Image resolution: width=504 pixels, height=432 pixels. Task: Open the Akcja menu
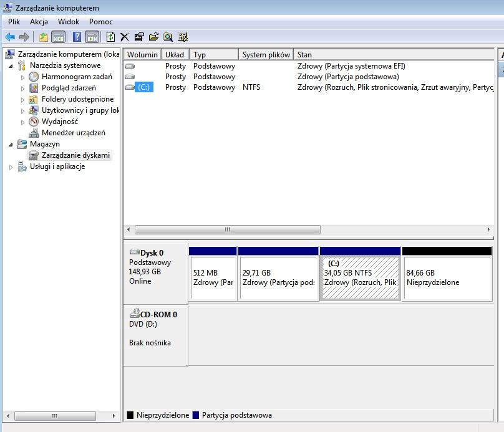(x=39, y=21)
